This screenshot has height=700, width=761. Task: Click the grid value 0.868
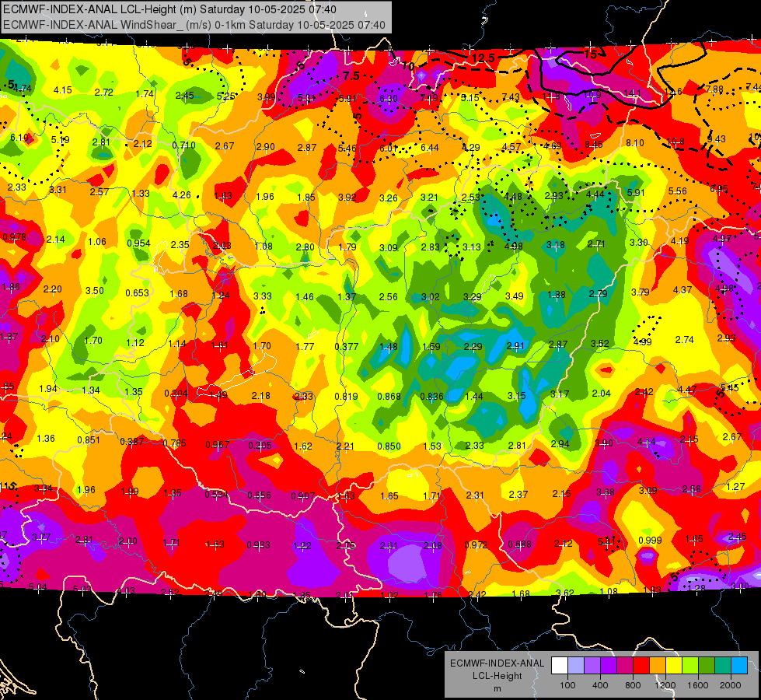pyautogui.click(x=389, y=397)
